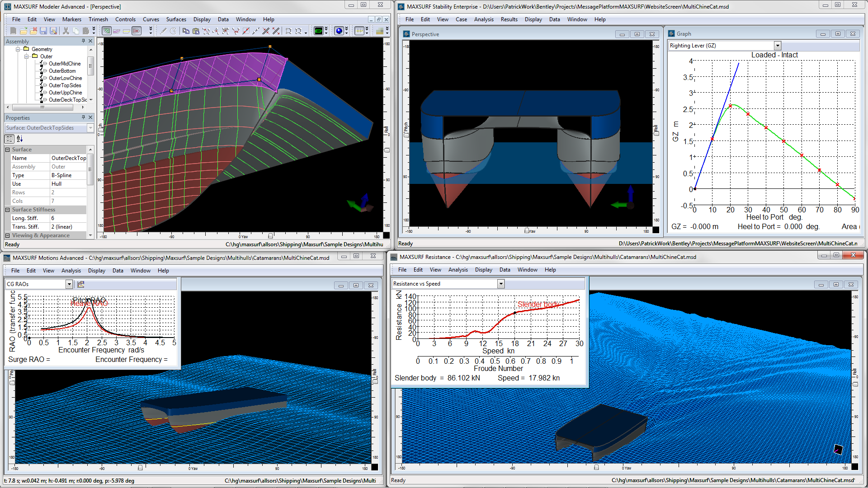868x488 pixels.
Task: Select the Perspective view icon in Modeler
Action: [x=106, y=31]
